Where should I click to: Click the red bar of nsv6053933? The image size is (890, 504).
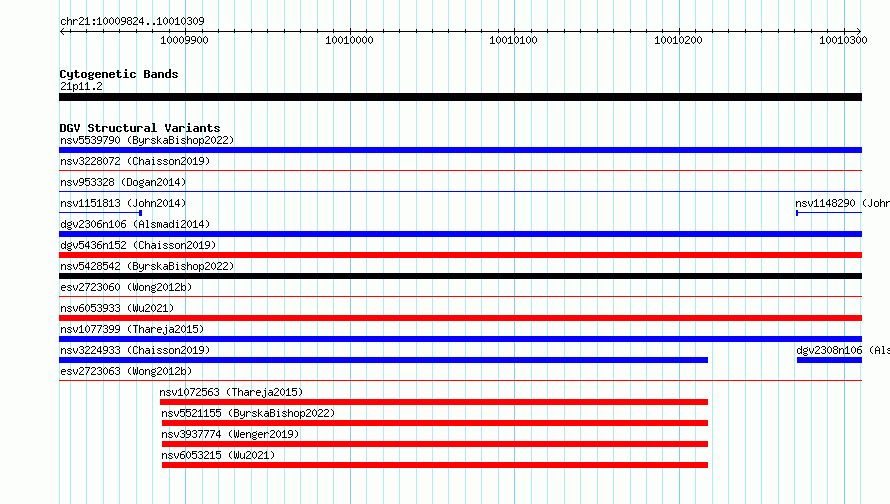460,318
